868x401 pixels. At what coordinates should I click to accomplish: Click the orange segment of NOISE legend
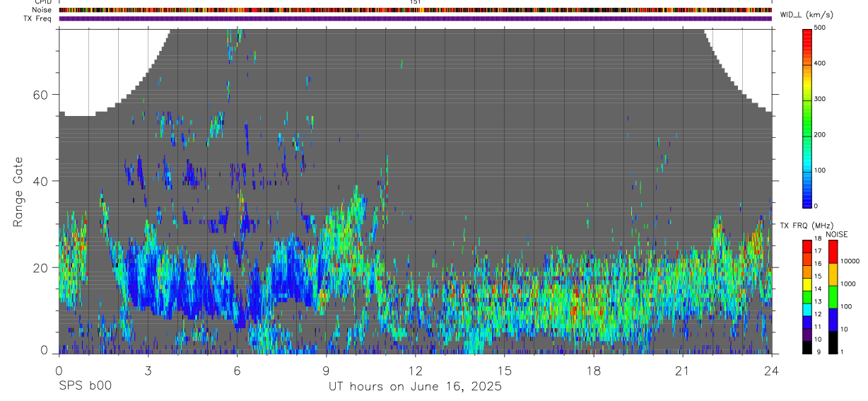tap(832, 274)
